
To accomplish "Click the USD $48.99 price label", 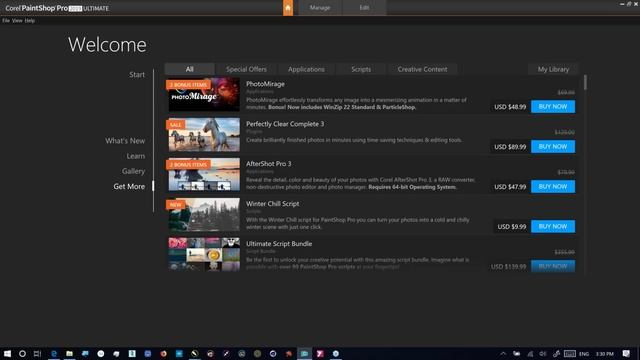I will click(x=510, y=107).
